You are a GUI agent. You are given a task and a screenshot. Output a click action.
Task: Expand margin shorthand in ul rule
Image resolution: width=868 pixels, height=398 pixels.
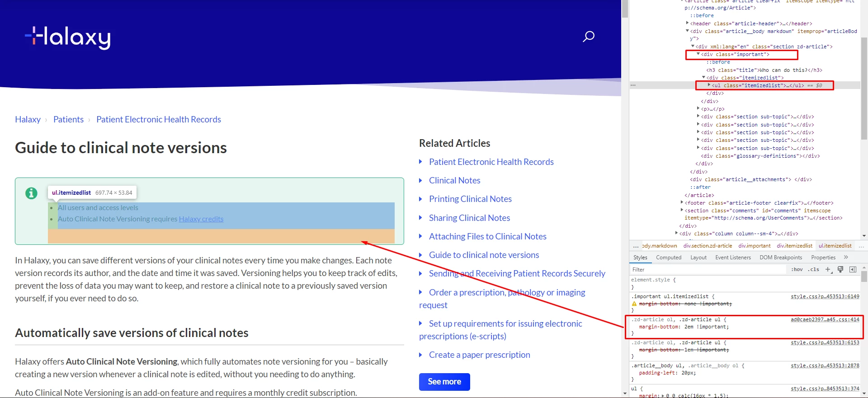(x=663, y=396)
